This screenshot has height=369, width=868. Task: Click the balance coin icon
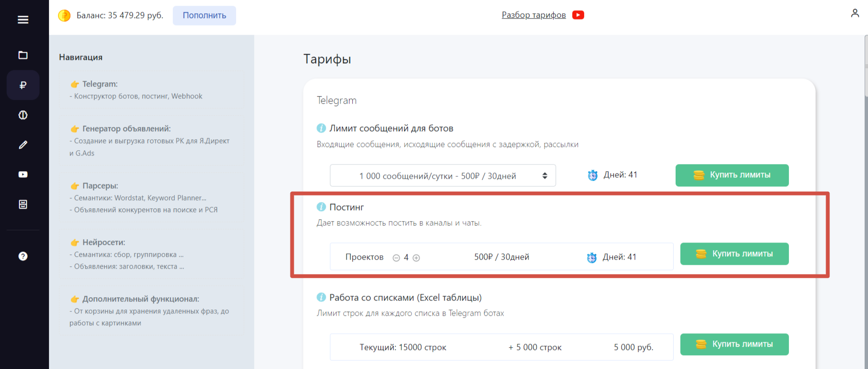pos(64,16)
